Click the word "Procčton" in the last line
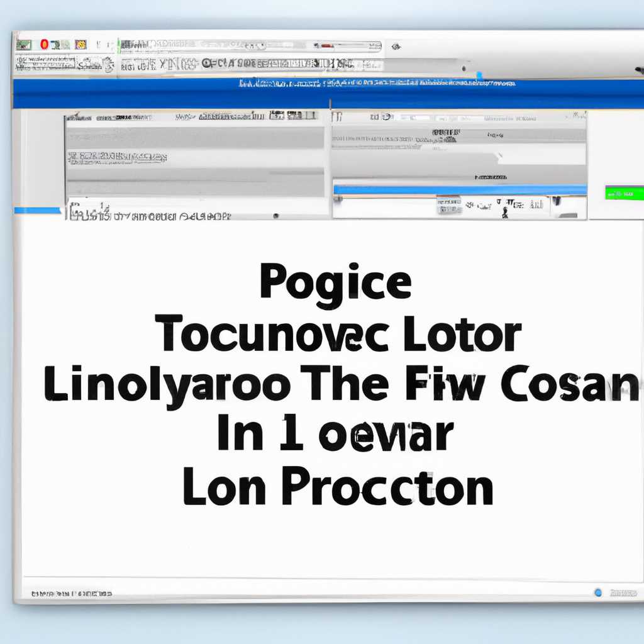This screenshot has width=644, height=644. (387, 486)
